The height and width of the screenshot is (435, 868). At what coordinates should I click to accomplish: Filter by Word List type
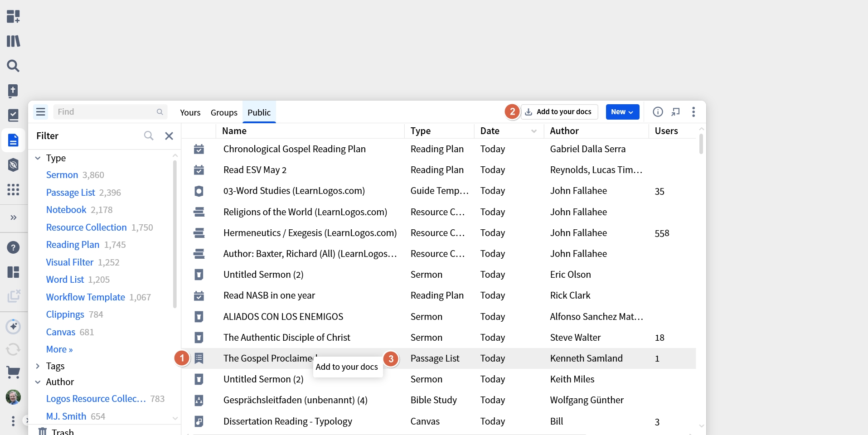65,280
